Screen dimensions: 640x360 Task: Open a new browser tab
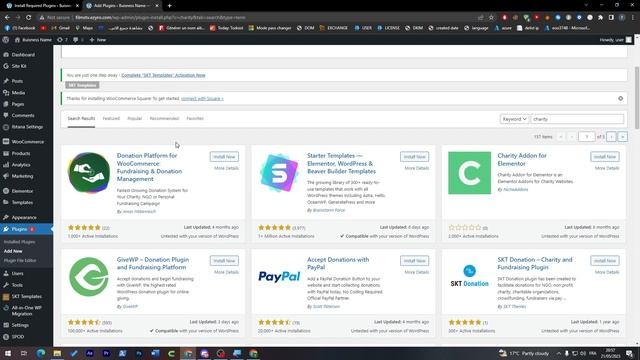(169, 6)
